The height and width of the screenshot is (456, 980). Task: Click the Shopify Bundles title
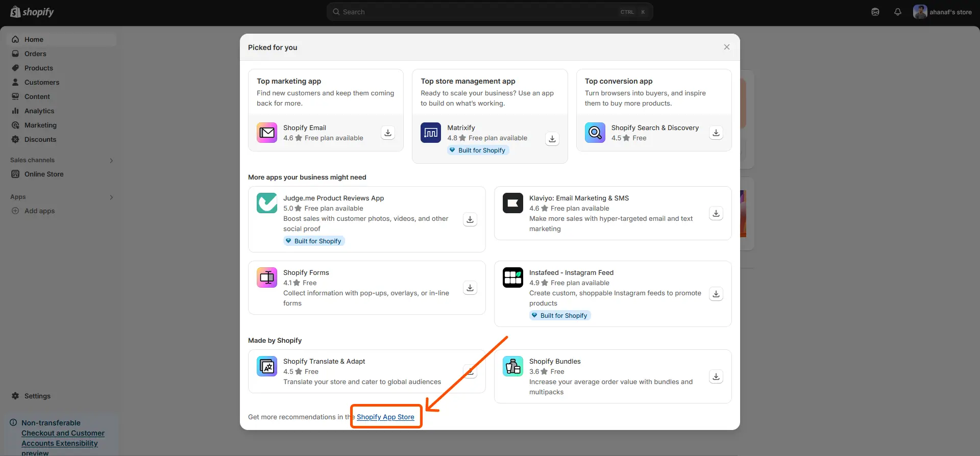(x=555, y=361)
